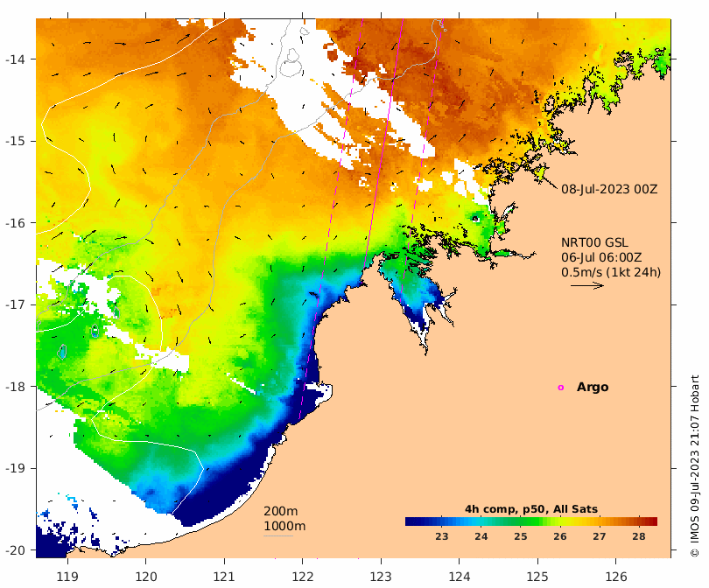The height and width of the screenshot is (588, 709).
Task: Click the latitude axis label '-18'
Action: point(15,387)
